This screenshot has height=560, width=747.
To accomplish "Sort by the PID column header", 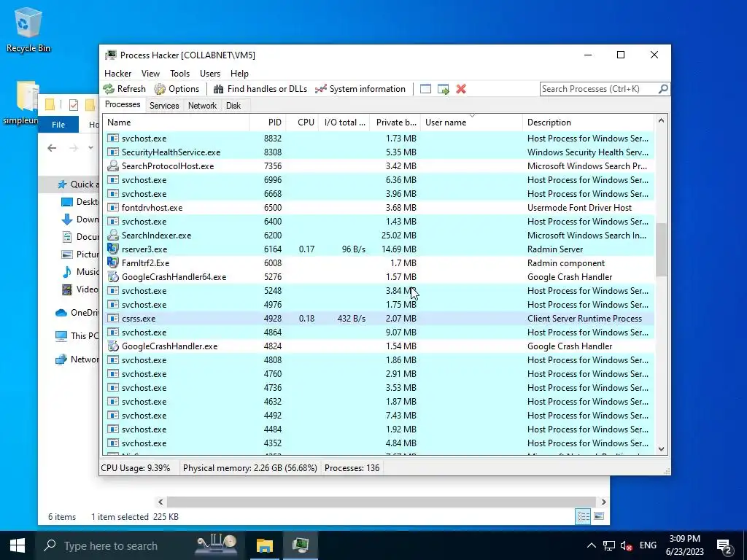I will tap(267, 122).
